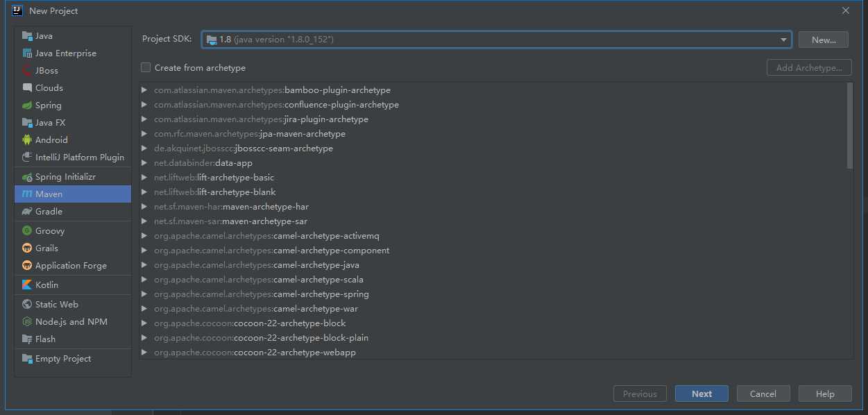868x415 pixels.
Task: Click the Empty Project icon
Action: click(27, 359)
